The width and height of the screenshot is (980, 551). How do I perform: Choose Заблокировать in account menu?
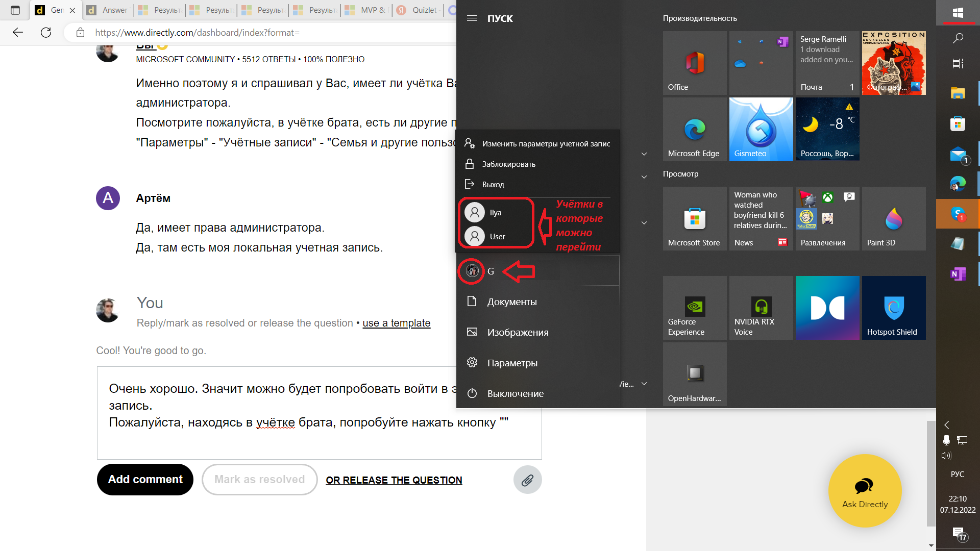tap(538, 164)
